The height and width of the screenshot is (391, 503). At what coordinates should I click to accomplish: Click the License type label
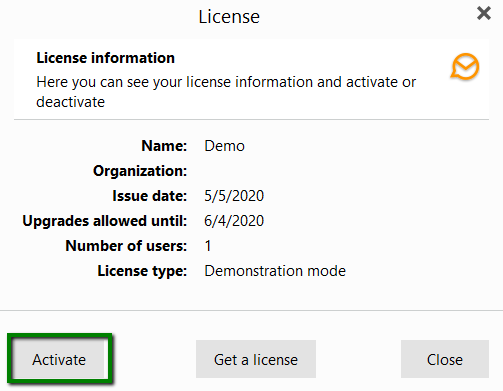(142, 271)
